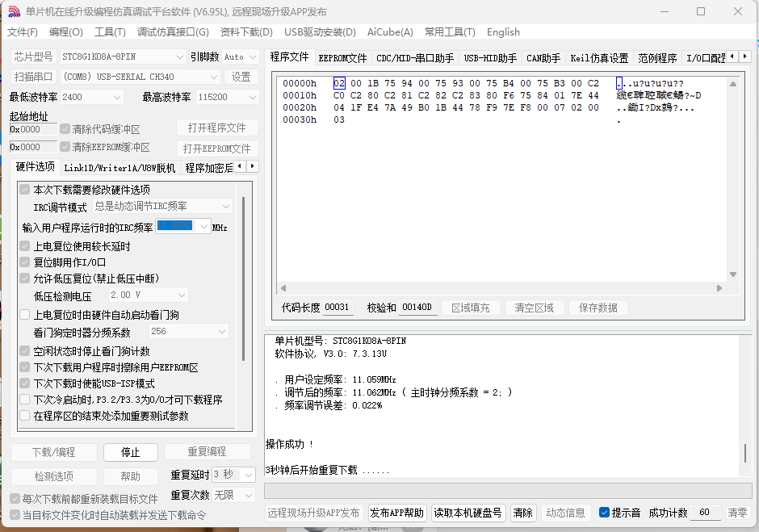Click code start address 0x0000 field

33,129
